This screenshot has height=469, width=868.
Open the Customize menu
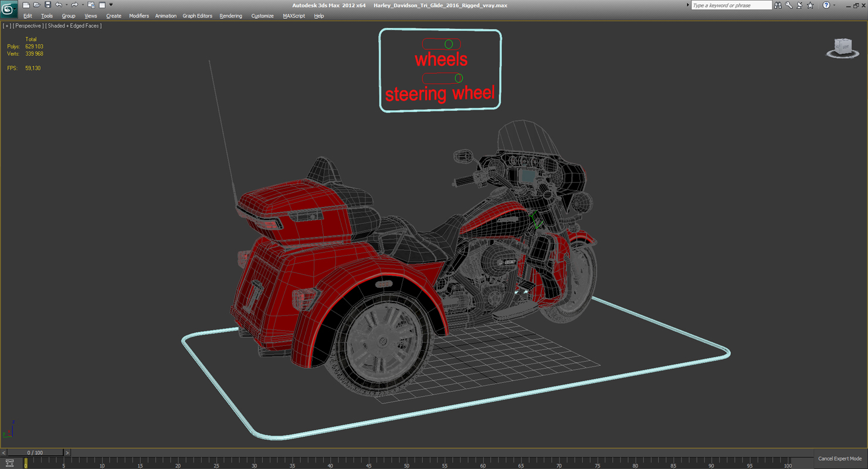coord(262,16)
